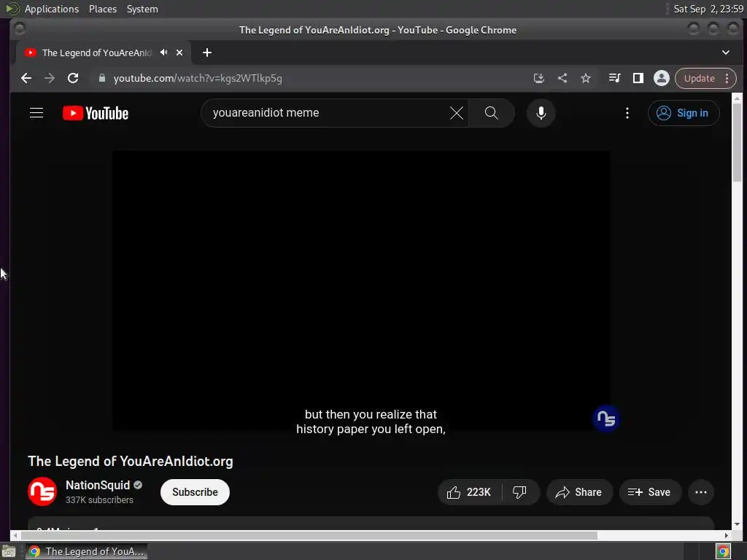Viewport: 747px width, 560px height.
Task: Save the video to a playlist
Action: click(x=650, y=492)
